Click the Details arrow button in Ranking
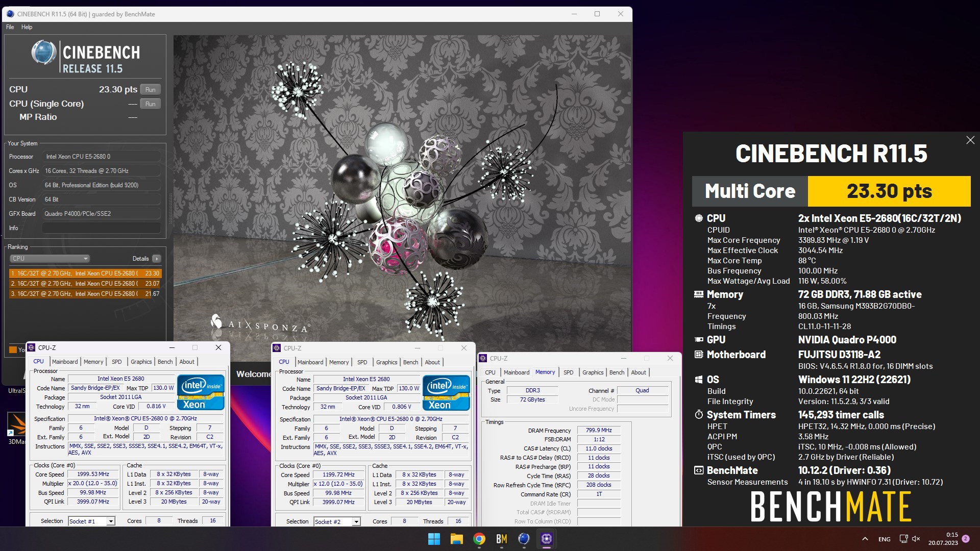This screenshot has width=980, height=551. pyautogui.click(x=157, y=259)
